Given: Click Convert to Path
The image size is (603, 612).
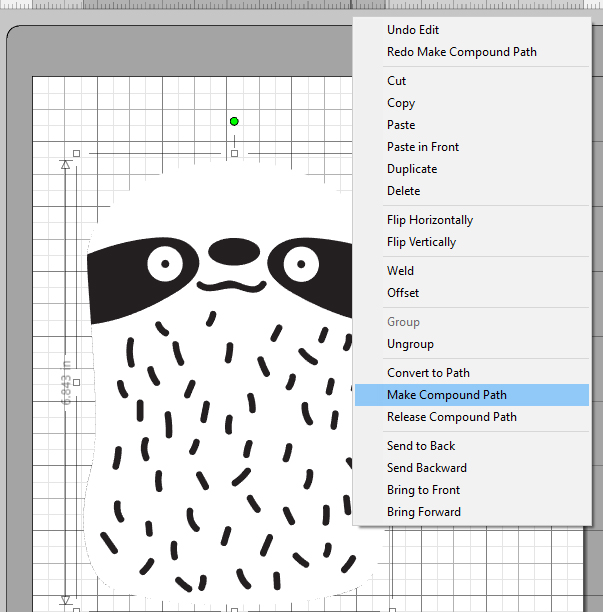Looking at the screenshot, I should [x=428, y=373].
